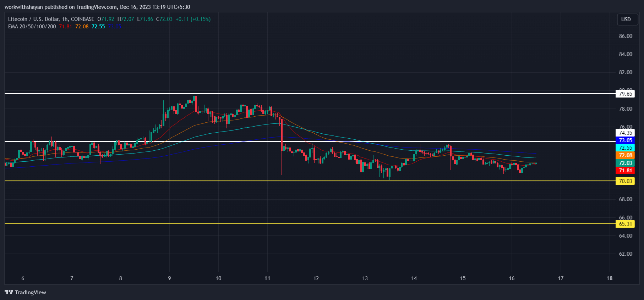Click date 6 on the time axis
Screen dimensions: 644x300
coord(23,278)
